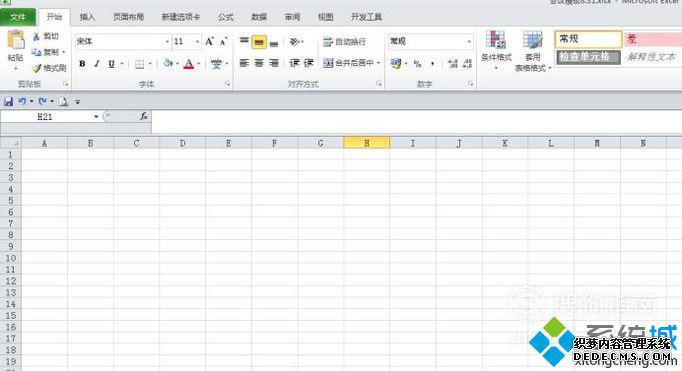Switch to the Formulas (公式) tab
This screenshot has height=371, width=682.
[x=225, y=17]
